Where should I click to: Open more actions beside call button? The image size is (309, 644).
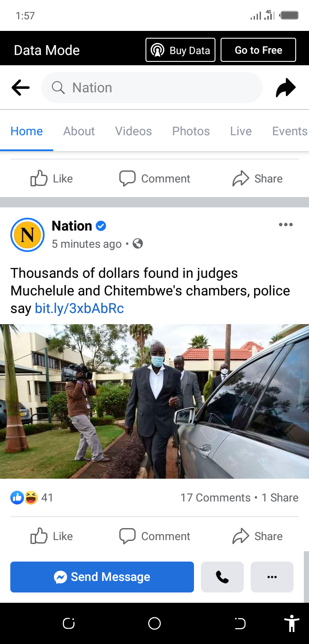coord(272,577)
